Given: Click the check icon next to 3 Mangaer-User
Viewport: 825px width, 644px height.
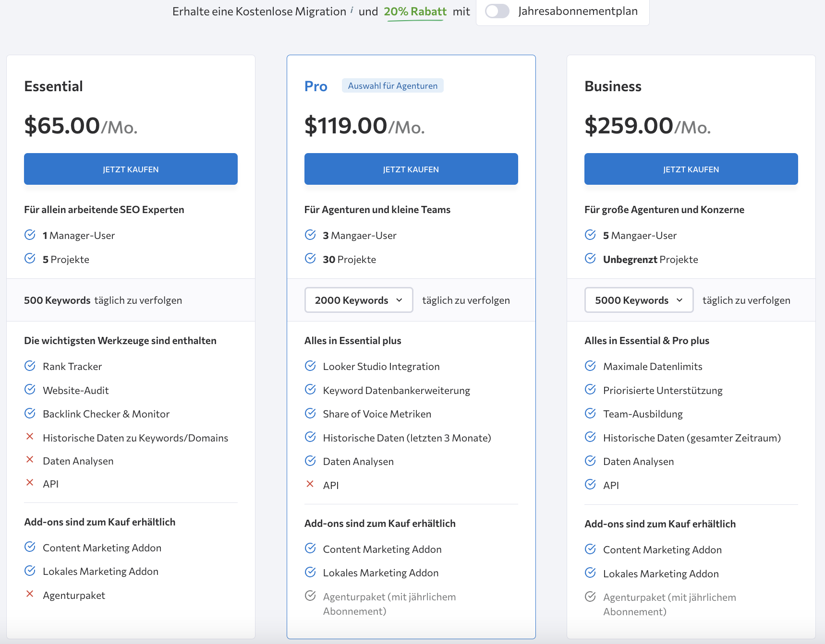Looking at the screenshot, I should click(x=310, y=235).
